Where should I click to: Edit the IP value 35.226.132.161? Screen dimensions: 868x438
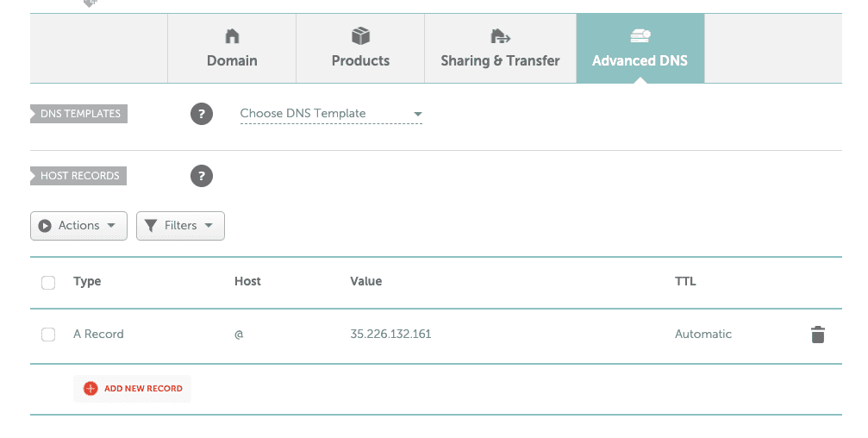coord(390,335)
